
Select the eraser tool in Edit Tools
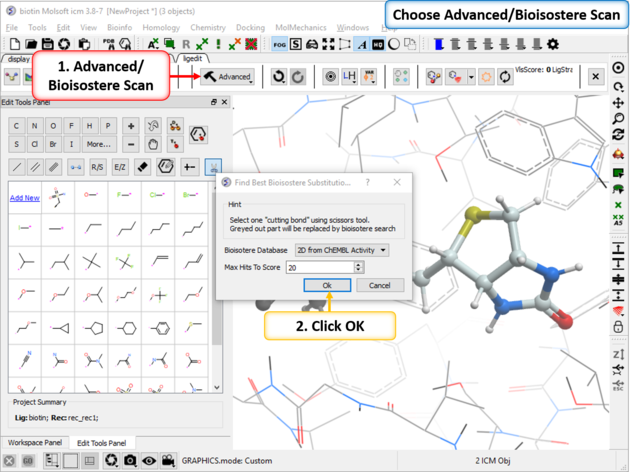coord(141,167)
